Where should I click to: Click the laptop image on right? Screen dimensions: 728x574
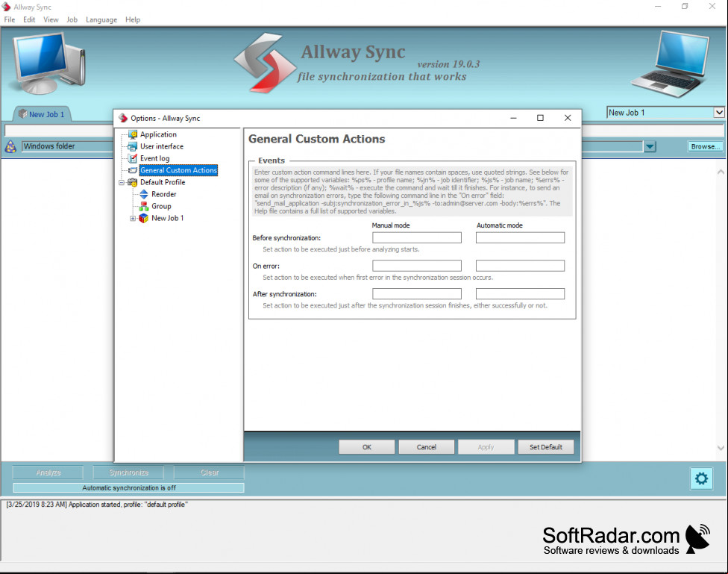click(x=671, y=63)
